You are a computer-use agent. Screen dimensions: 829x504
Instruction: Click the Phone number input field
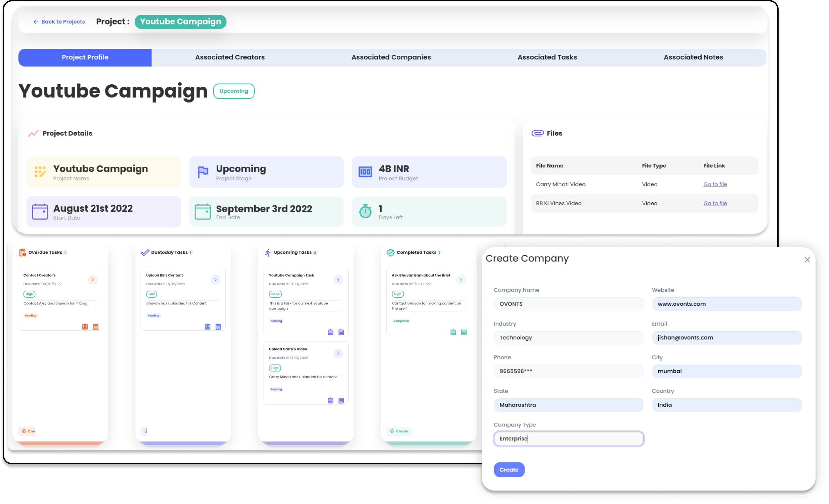pos(568,371)
